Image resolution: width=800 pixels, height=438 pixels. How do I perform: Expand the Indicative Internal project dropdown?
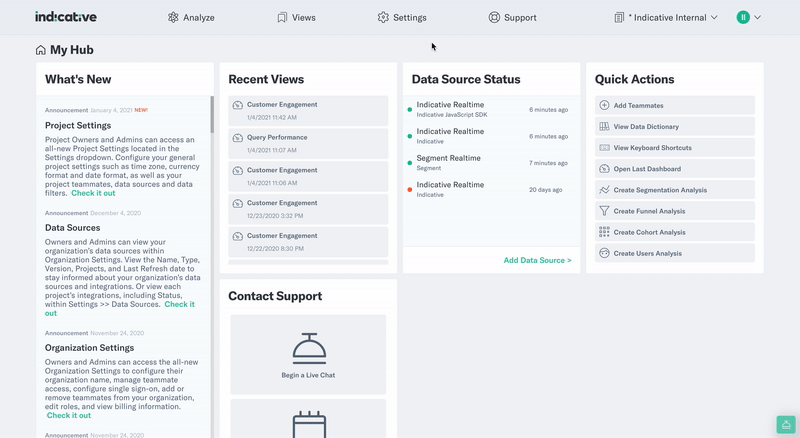pyautogui.click(x=666, y=17)
